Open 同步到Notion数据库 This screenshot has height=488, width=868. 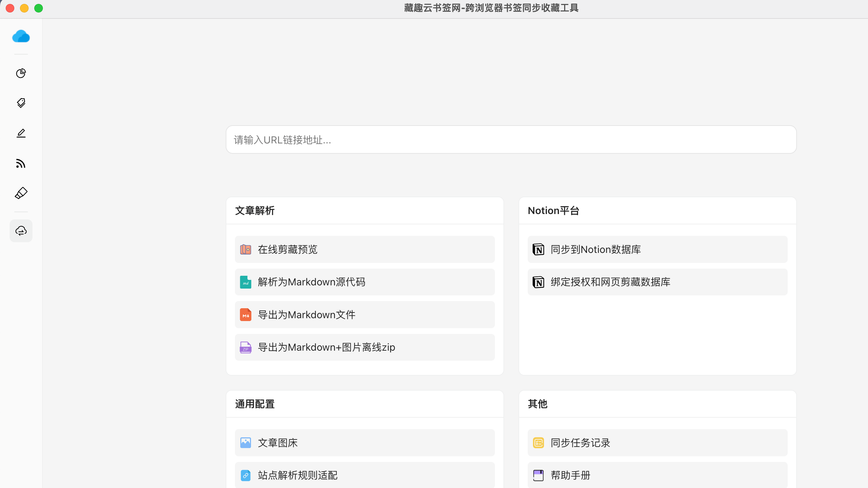pyautogui.click(x=658, y=249)
